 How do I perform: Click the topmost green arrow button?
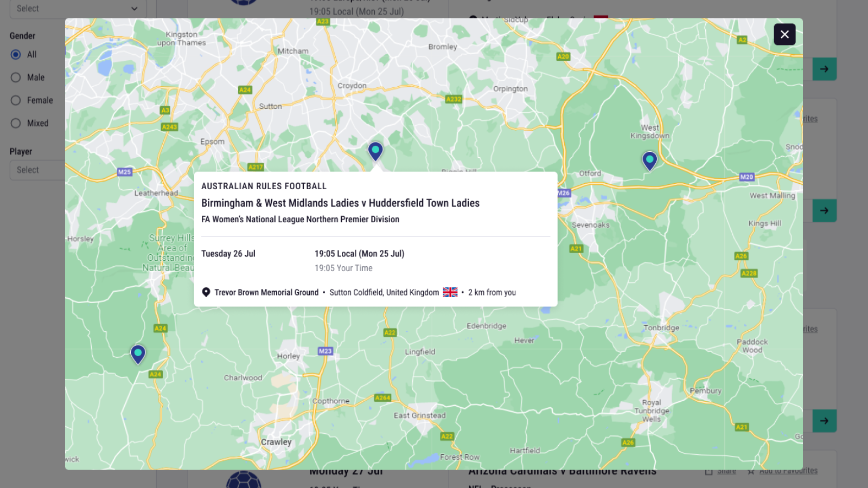(824, 69)
